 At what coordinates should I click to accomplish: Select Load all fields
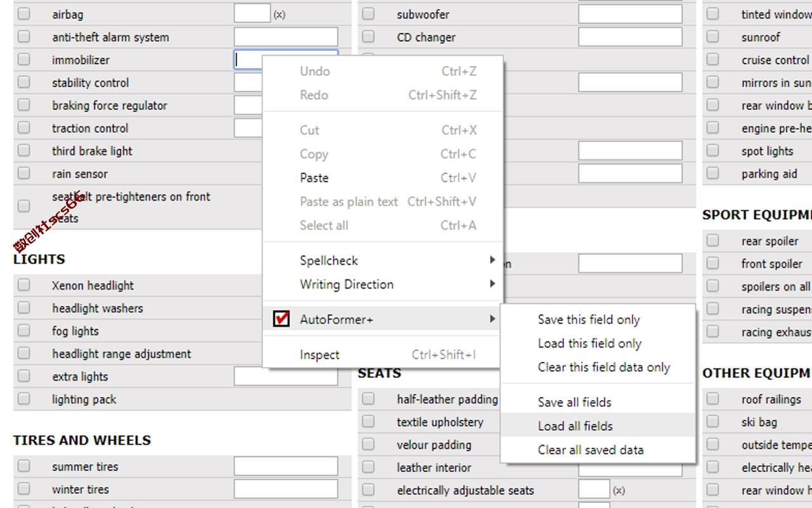(x=598, y=425)
